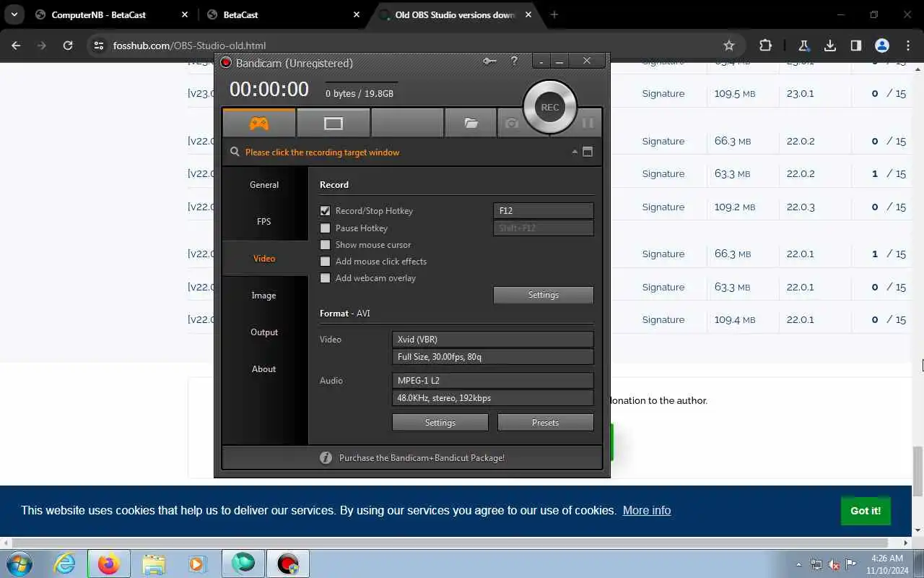Enable Add webcam overlay checkbox
Viewport: 924px width, 578px height.
[325, 278]
